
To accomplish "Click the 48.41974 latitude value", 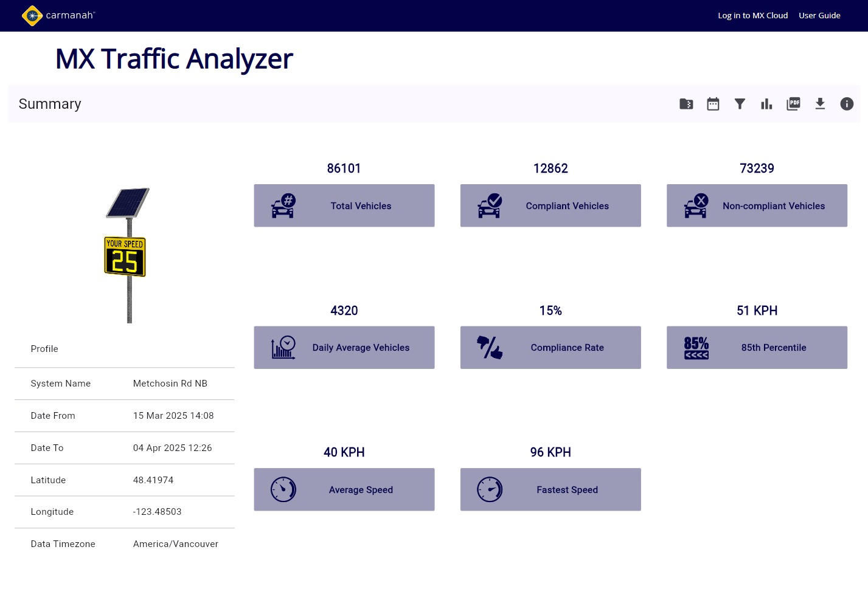I will pyautogui.click(x=153, y=480).
